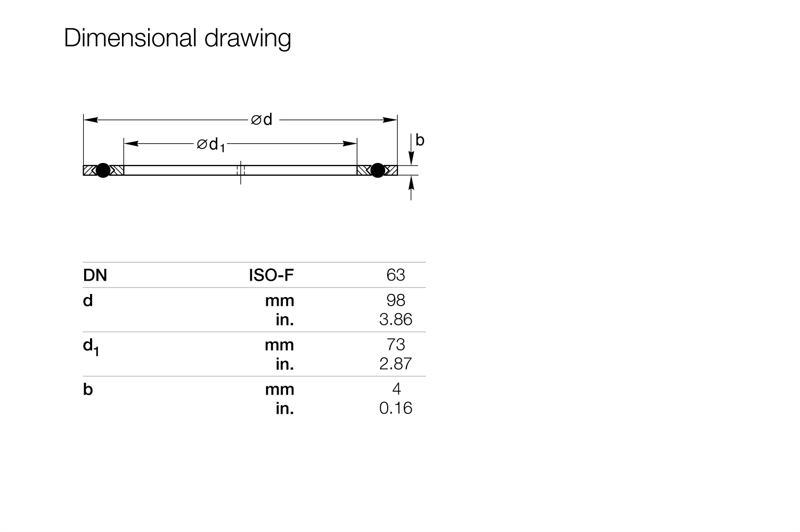Click the center axis mark of ring
Image resolution: width=800 pixels, height=532 pixels.
click(240, 171)
